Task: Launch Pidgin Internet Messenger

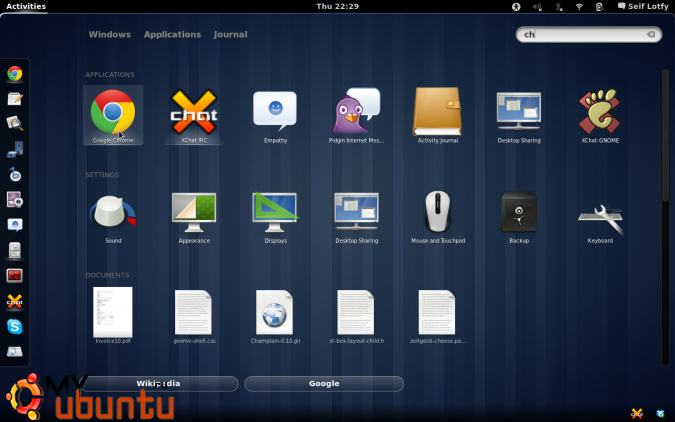Action: tap(356, 115)
